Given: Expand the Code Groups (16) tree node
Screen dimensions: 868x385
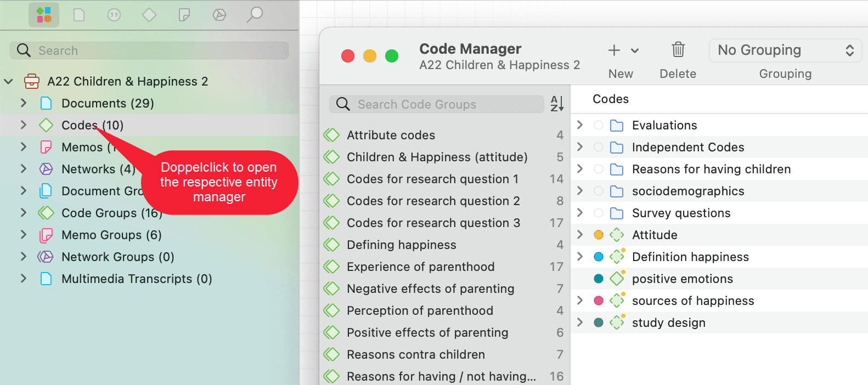Looking at the screenshot, I should pos(23,213).
